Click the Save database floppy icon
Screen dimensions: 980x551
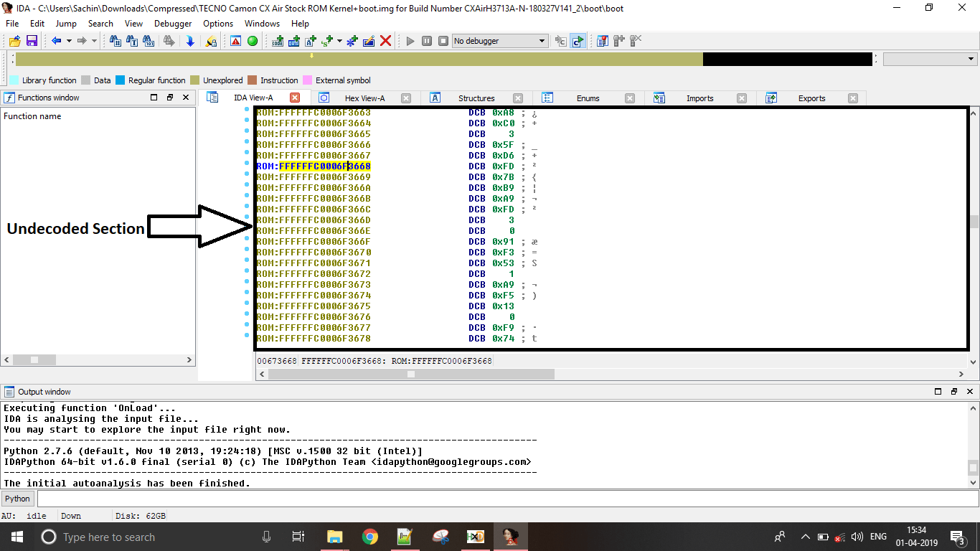pyautogui.click(x=32, y=41)
